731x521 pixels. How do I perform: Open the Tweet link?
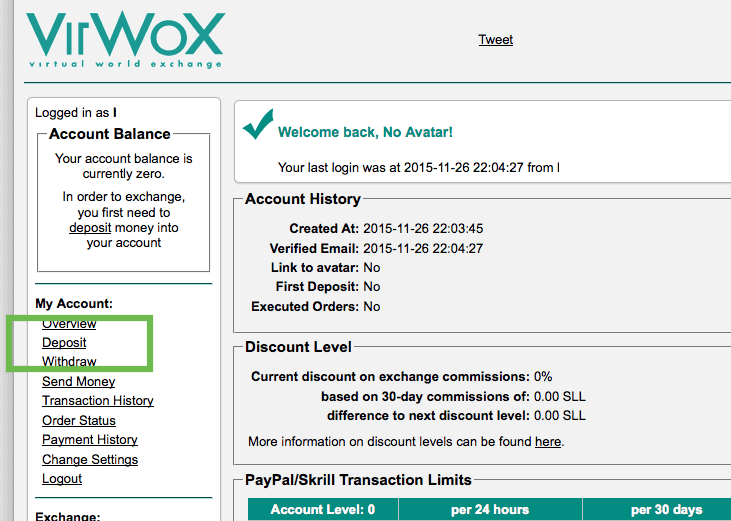tap(496, 40)
